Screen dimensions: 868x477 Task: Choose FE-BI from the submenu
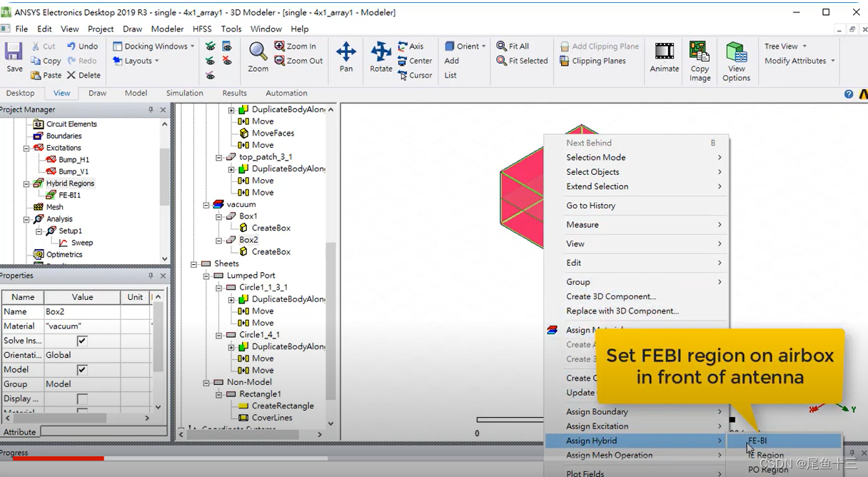coord(784,441)
